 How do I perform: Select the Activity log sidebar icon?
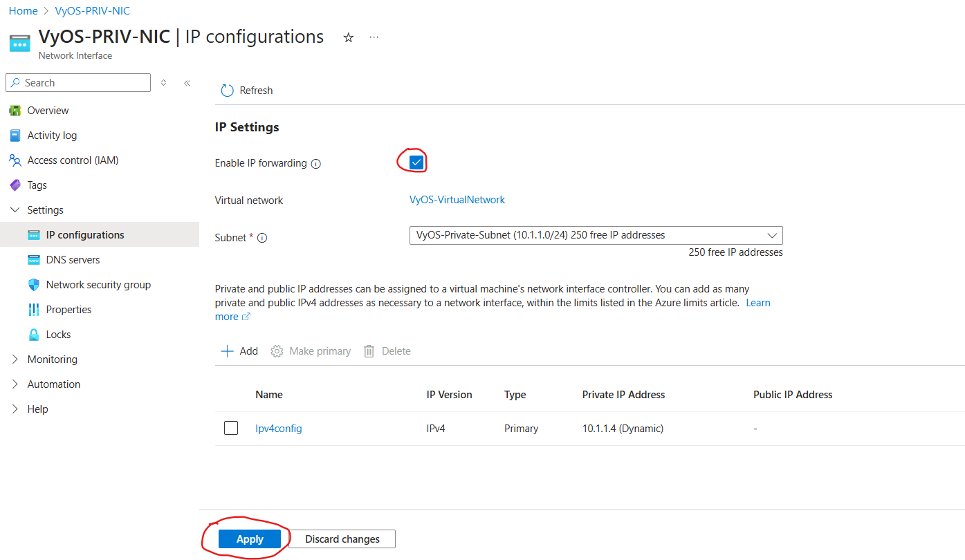pyautogui.click(x=15, y=135)
